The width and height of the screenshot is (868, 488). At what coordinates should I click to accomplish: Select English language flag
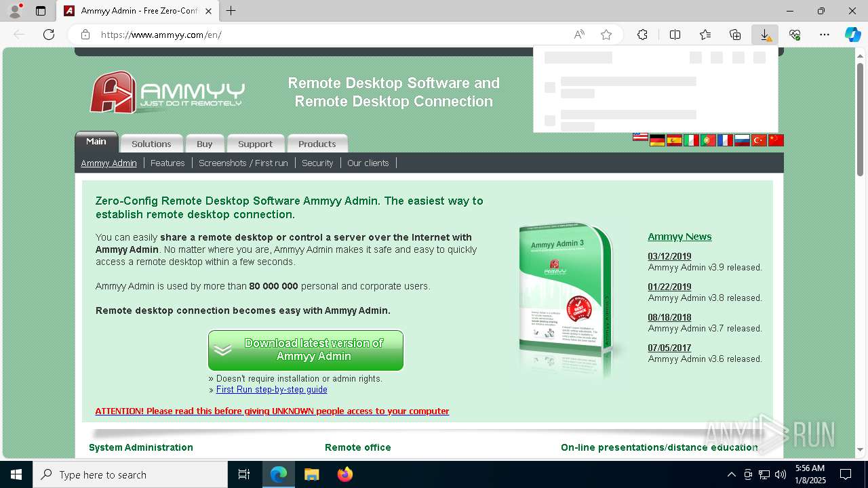pos(640,137)
